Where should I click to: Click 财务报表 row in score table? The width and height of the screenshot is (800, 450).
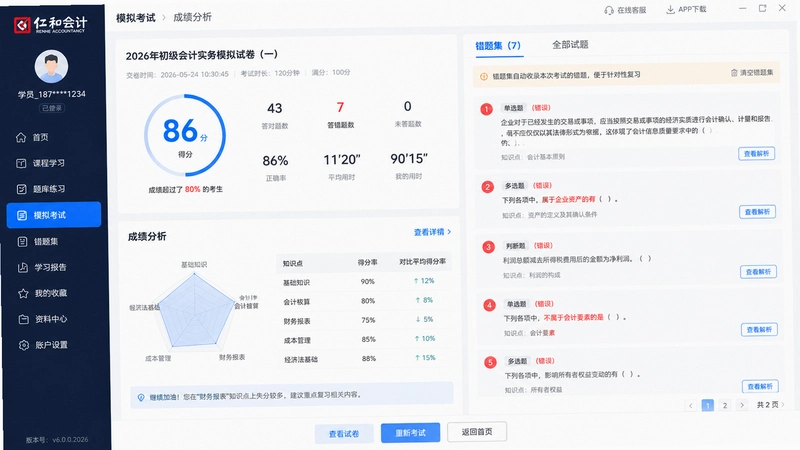[363, 320]
